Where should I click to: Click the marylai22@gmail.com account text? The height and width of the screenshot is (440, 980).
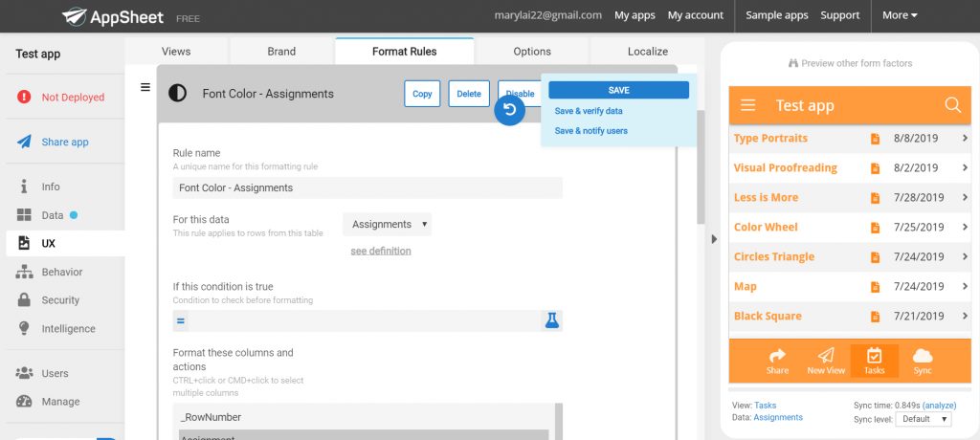click(x=548, y=15)
